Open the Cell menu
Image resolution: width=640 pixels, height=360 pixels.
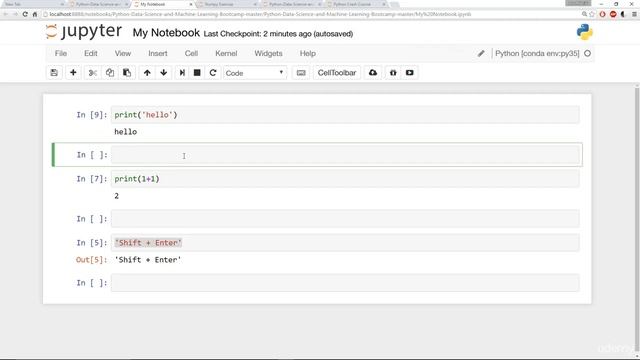tap(191, 53)
